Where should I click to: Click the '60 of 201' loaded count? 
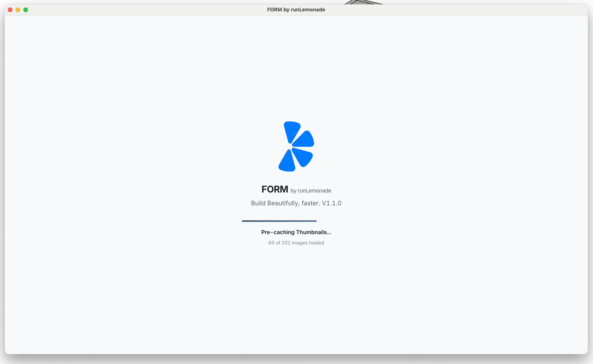click(x=279, y=243)
